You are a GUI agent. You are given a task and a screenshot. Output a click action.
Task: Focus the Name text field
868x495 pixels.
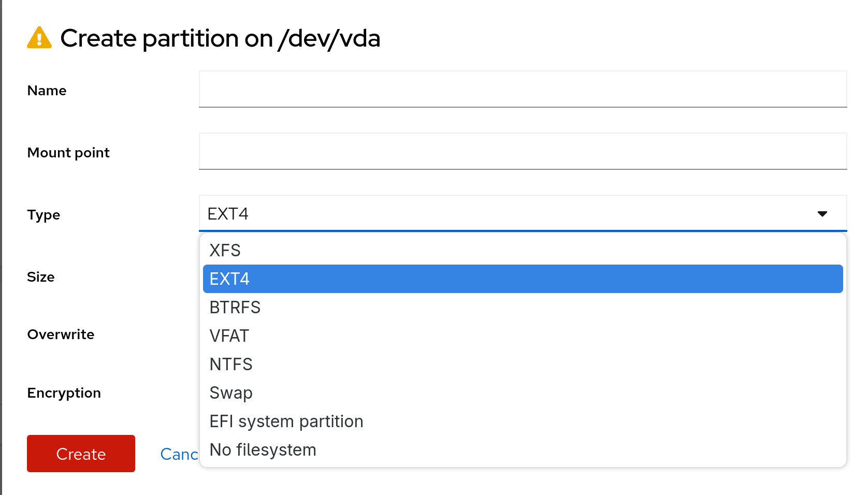coord(523,89)
